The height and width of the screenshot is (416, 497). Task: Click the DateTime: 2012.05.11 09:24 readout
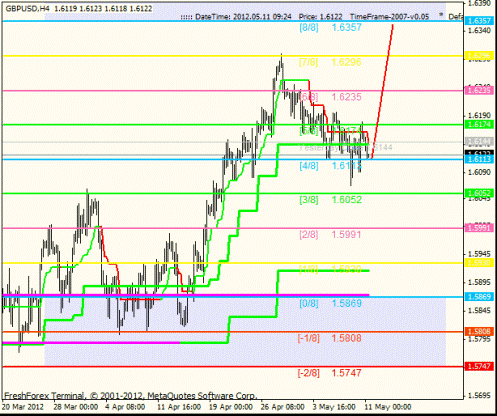tap(243, 17)
